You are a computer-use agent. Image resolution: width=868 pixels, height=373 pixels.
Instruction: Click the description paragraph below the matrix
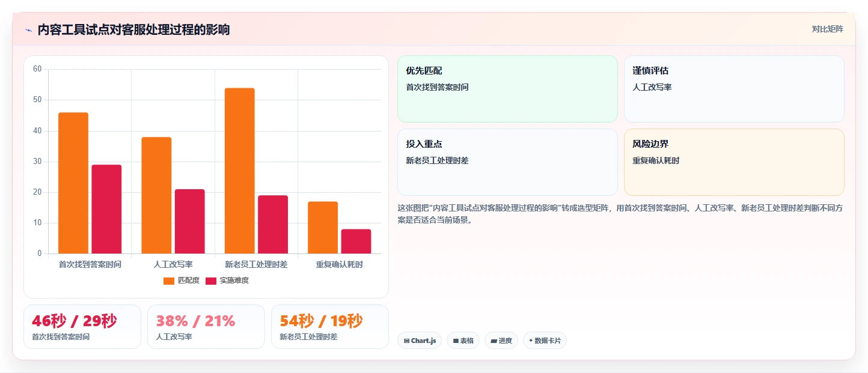coord(620,214)
